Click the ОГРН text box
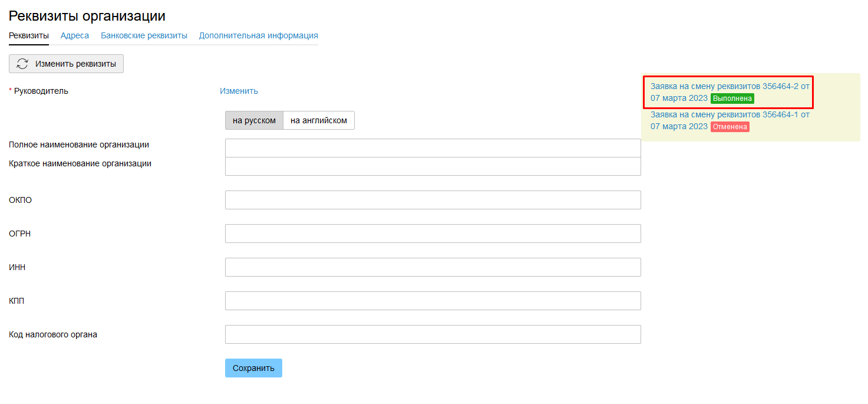Image resolution: width=868 pixels, height=404 pixels. pos(433,234)
